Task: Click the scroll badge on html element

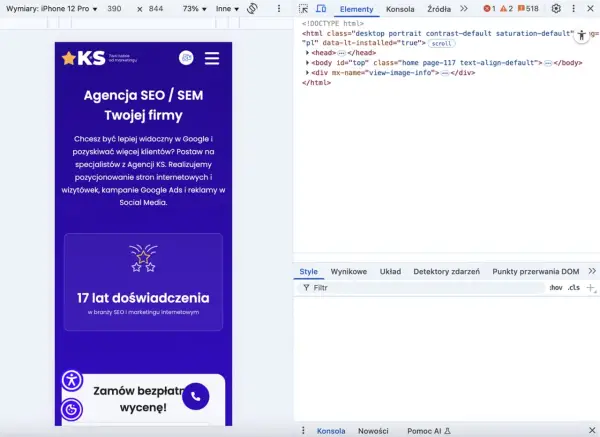Action: point(442,43)
